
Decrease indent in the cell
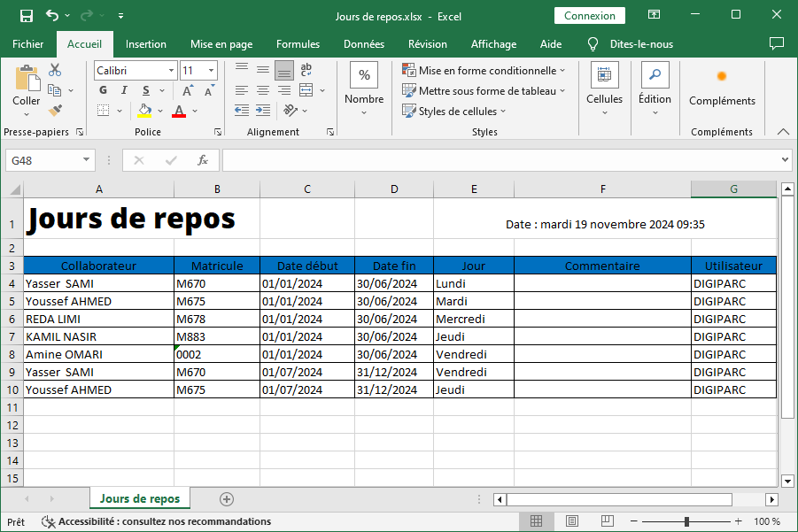click(x=242, y=111)
